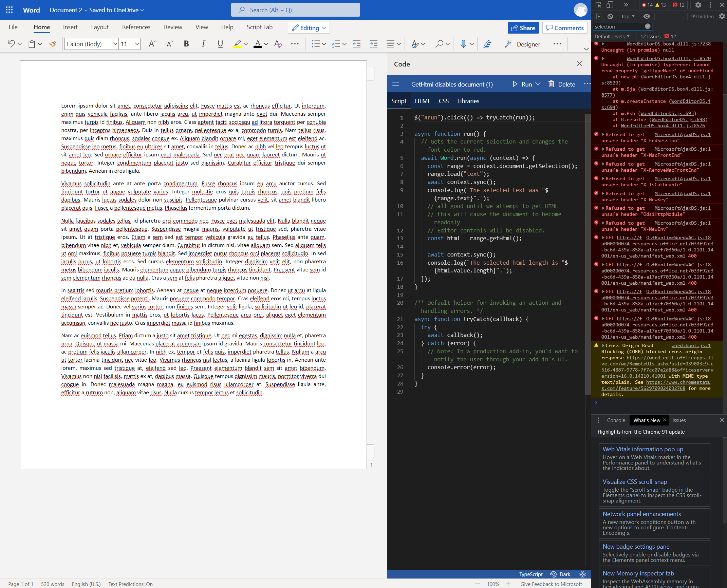
Task: Toggle Dark theme in Script Lab
Action: point(560,574)
